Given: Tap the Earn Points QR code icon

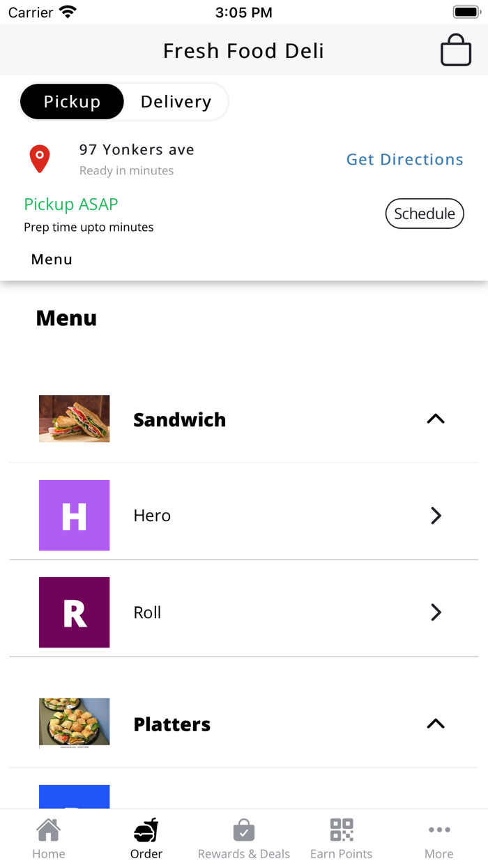Looking at the screenshot, I should pyautogui.click(x=341, y=830).
